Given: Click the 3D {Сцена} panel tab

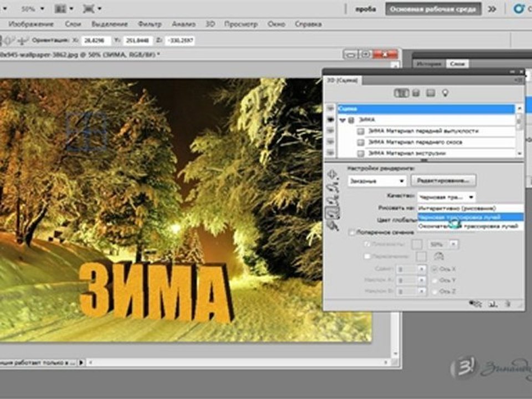Looking at the screenshot, I should click(x=342, y=80).
